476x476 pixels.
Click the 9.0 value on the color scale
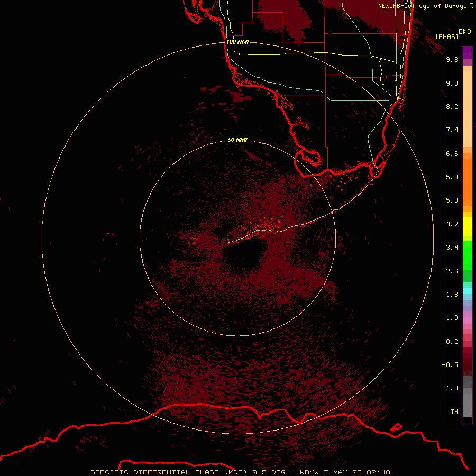tap(452, 84)
